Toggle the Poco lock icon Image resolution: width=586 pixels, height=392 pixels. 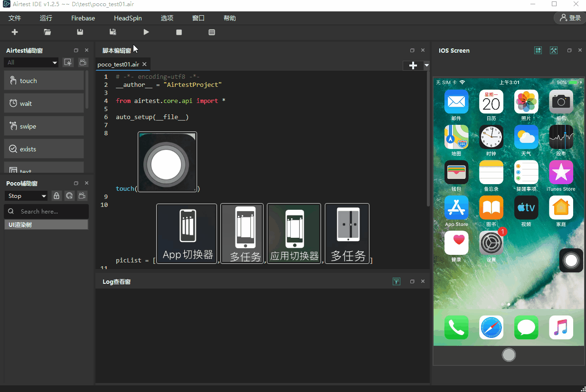pyautogui.click(x=57, y=196)
